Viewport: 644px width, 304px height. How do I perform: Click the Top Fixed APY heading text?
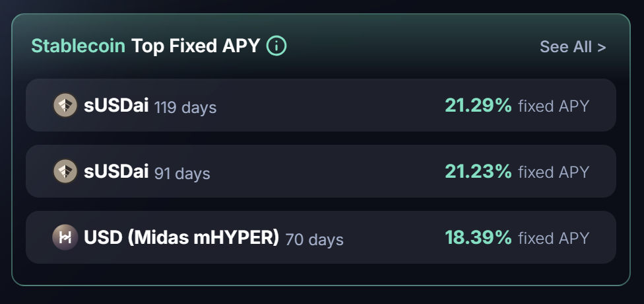click(x=195, y=46)
